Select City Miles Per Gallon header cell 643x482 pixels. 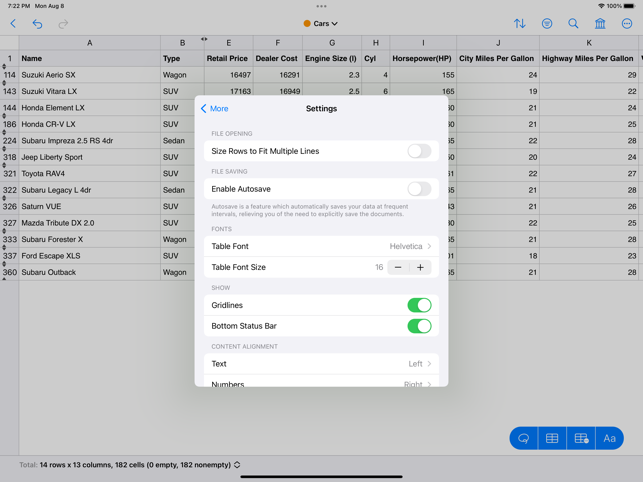pos(498,58)
